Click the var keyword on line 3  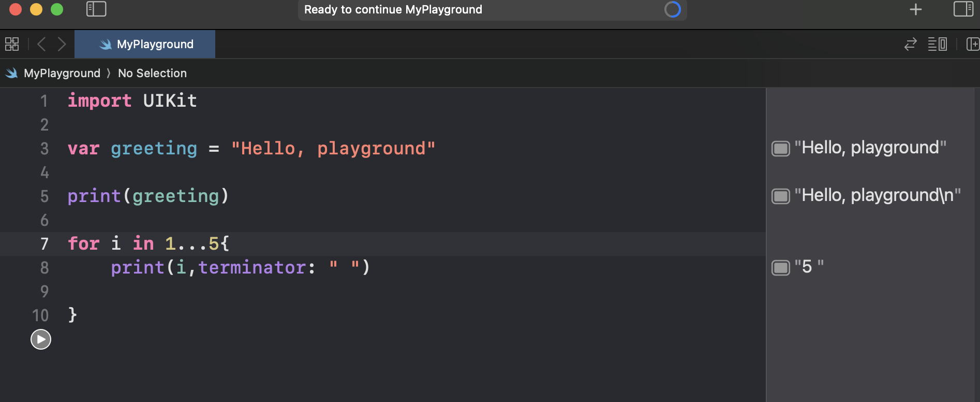pos(83,149)
